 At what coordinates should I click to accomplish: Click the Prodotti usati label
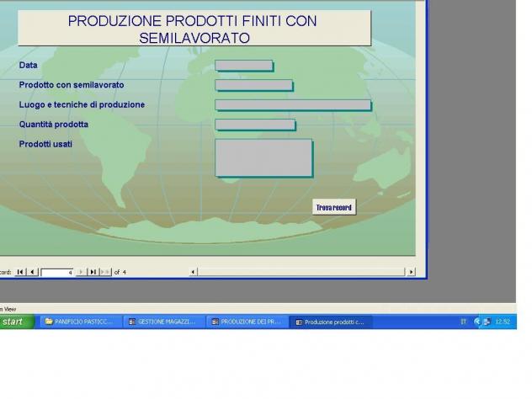click(x=45, y=144)
